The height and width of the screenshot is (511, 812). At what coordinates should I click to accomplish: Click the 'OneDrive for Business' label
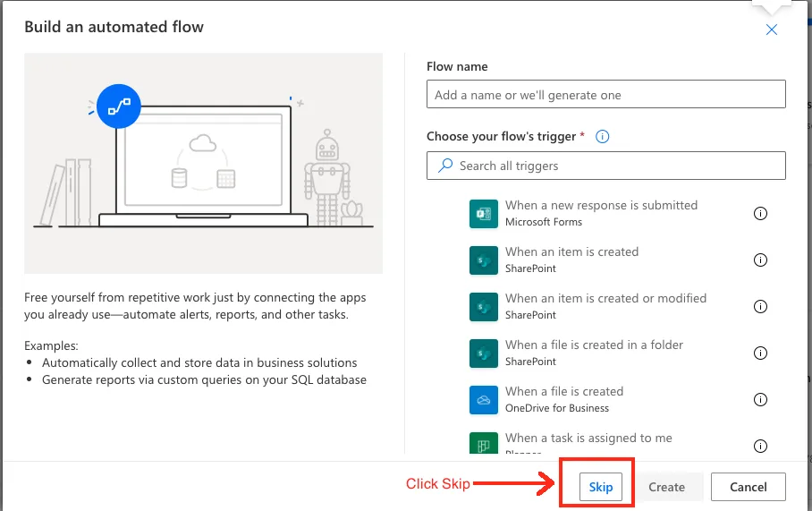[x=557, y=408]
